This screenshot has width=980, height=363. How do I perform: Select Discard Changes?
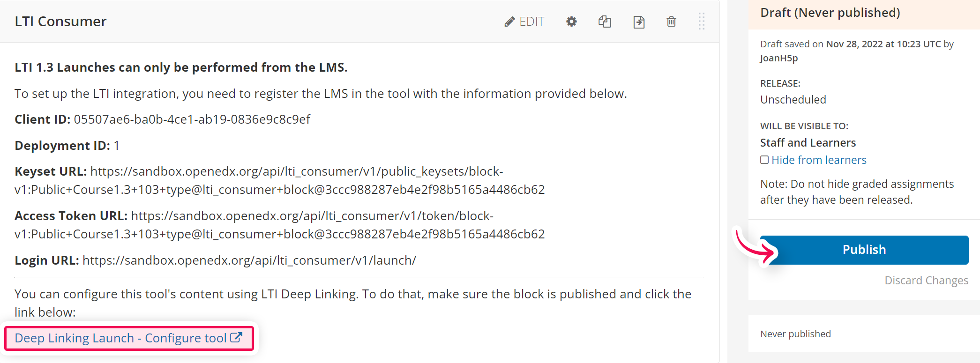click(926, 280)
